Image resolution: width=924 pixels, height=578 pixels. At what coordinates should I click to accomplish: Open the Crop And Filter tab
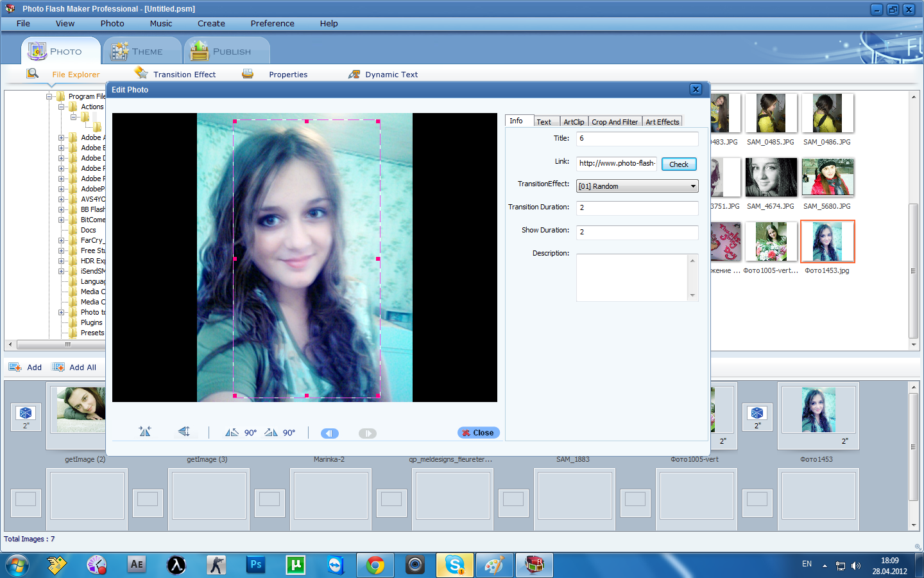[x=615, y=122]
